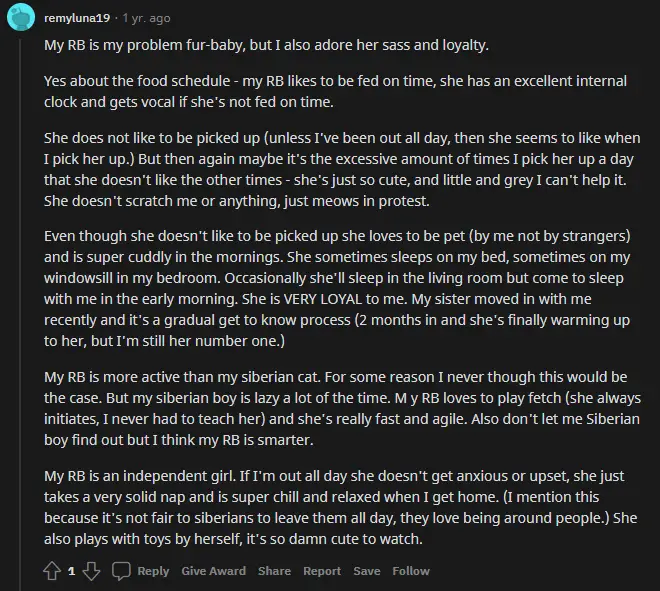Select Give Award under the comment
The height and width of the screenshot is (591, 660).
pyautogui.click(x=214, y=571)
